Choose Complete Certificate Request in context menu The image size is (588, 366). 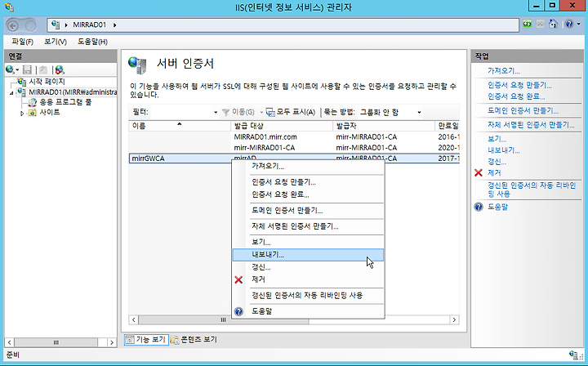point(308,194)
